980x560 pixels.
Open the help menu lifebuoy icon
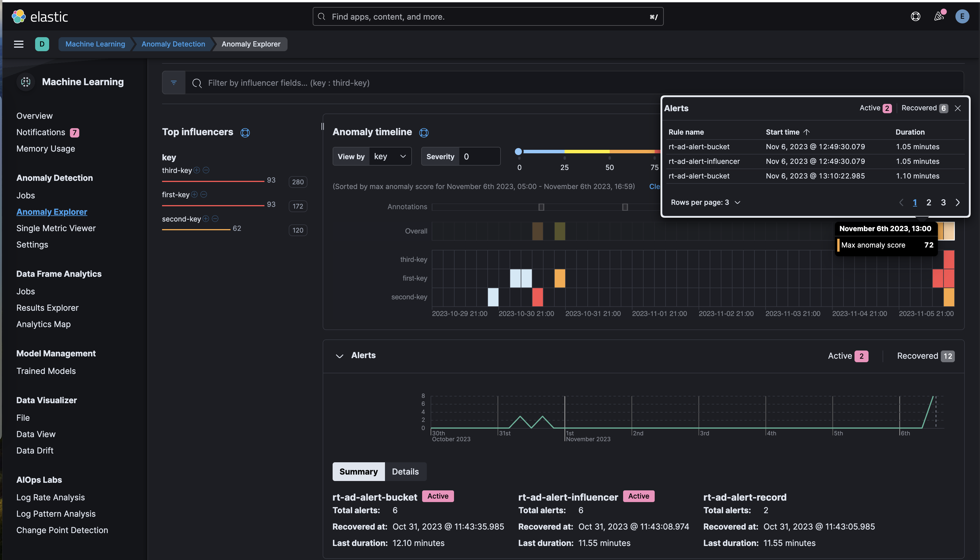tap(915, 17)
